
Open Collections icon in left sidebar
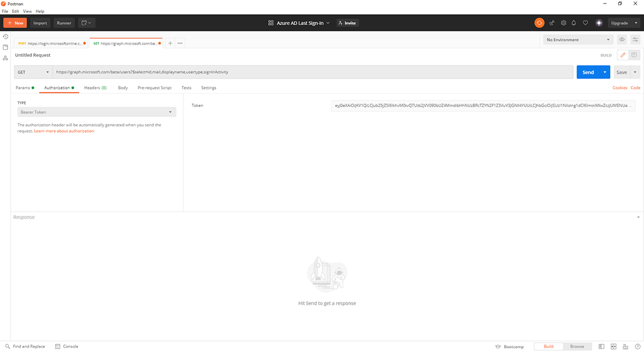click(5, 47)
